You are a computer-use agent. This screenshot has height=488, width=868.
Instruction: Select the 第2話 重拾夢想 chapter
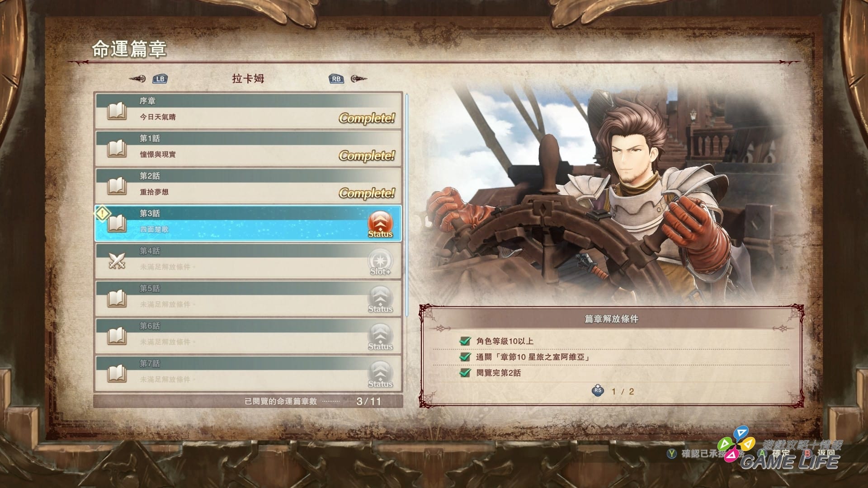click(x=248, y=186)
